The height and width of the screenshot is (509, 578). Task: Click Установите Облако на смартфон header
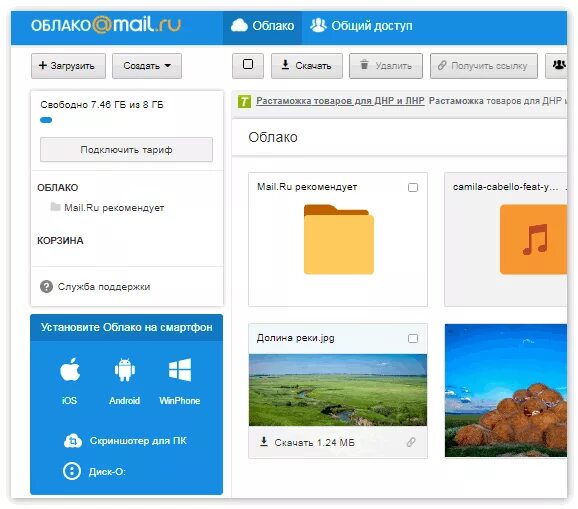click(x=126, y=327)
